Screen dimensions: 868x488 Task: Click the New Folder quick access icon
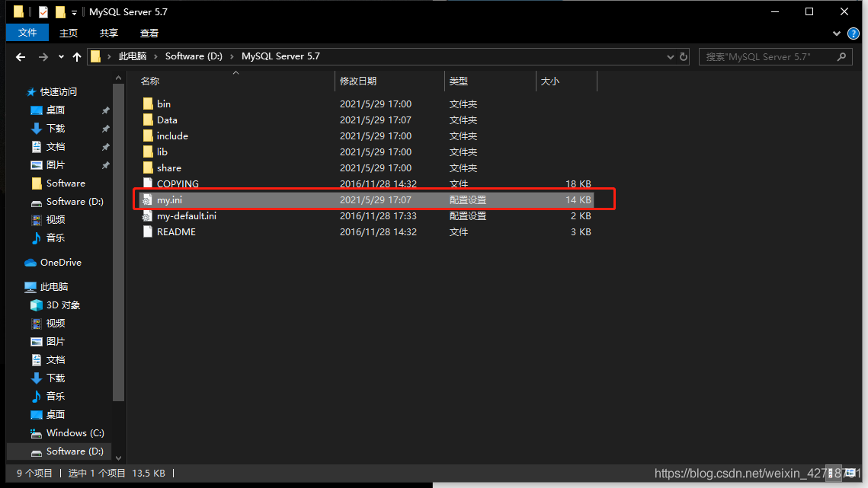59,11
